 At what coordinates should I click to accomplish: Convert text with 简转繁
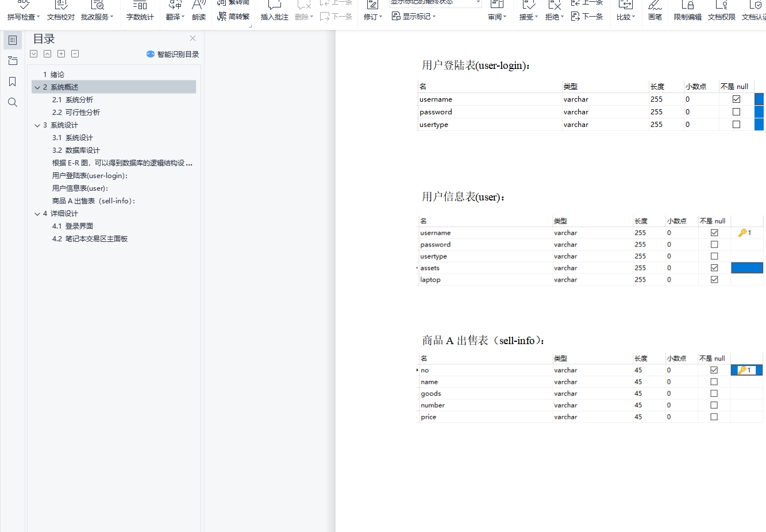pos(233,17)
